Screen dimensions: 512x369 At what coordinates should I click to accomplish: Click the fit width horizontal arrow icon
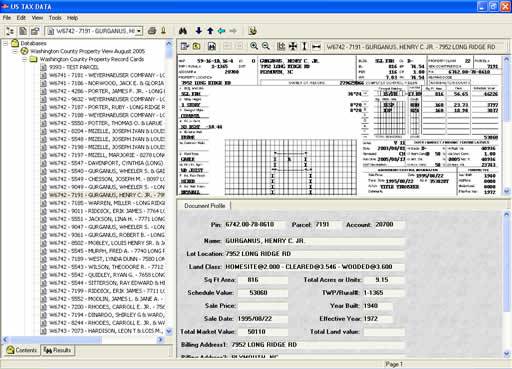(316, 46)
